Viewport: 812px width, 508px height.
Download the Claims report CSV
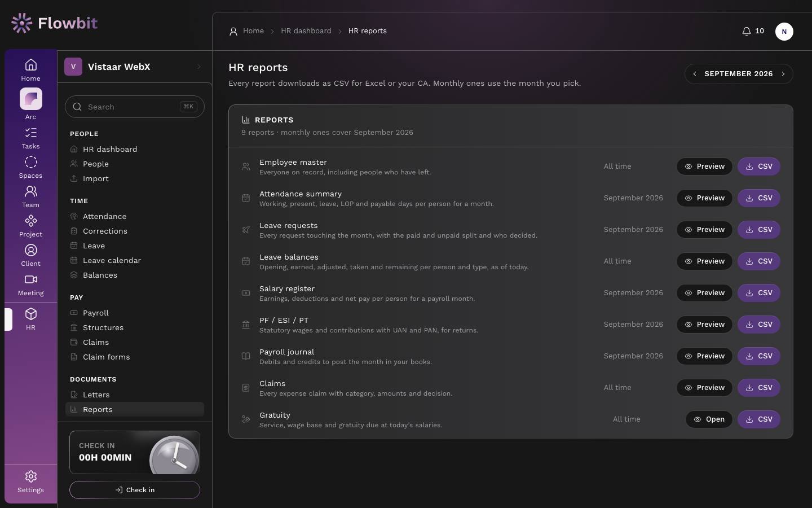tap(759, 388)
